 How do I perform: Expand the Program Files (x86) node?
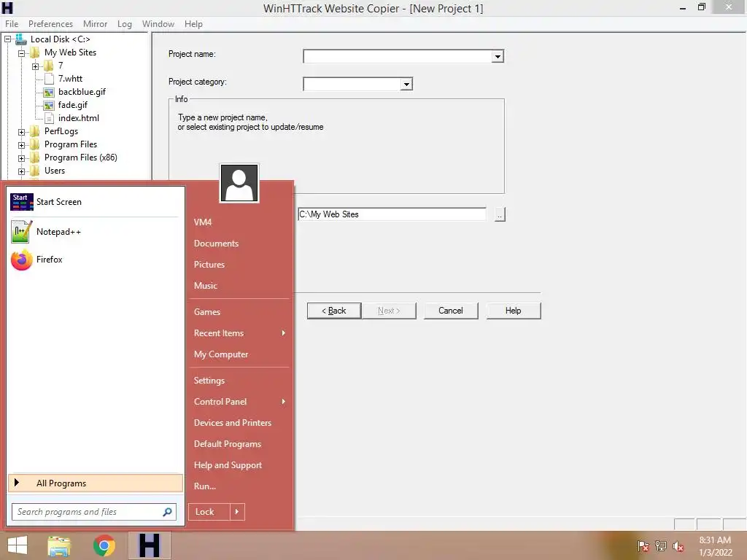click(21, 158)
